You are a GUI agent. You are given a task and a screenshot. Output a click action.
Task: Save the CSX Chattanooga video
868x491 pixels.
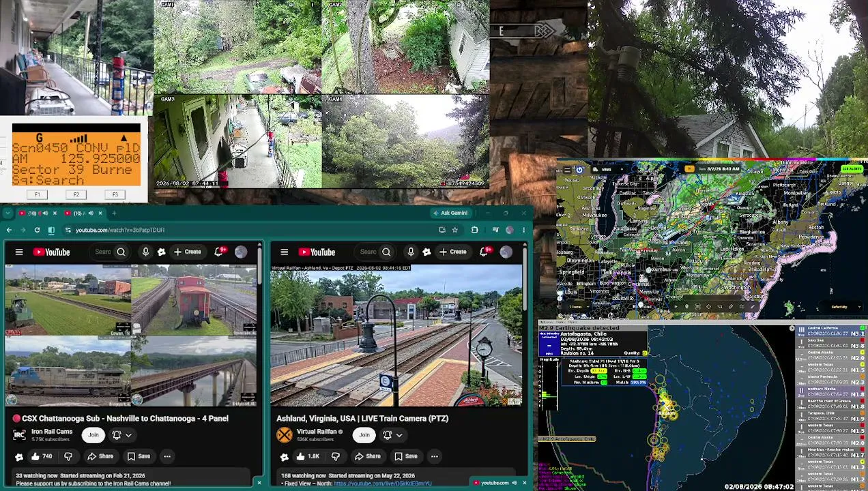click(x=139, y=456)
